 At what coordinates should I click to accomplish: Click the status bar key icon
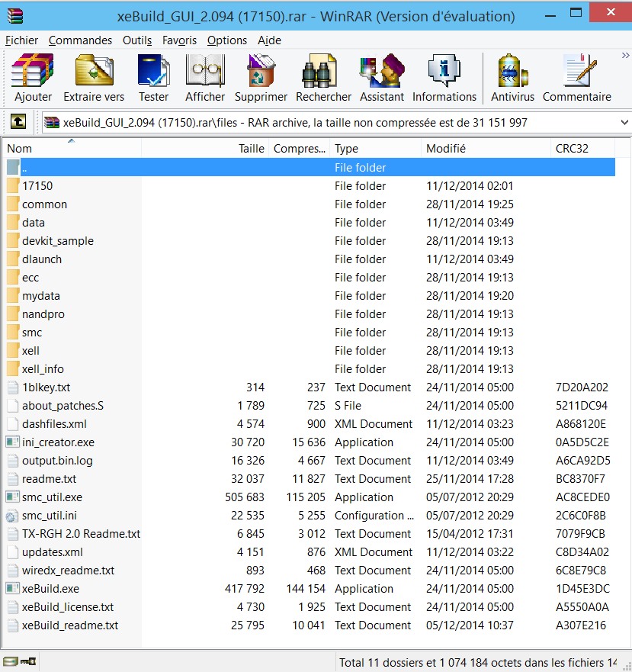[x=28, y=662]
